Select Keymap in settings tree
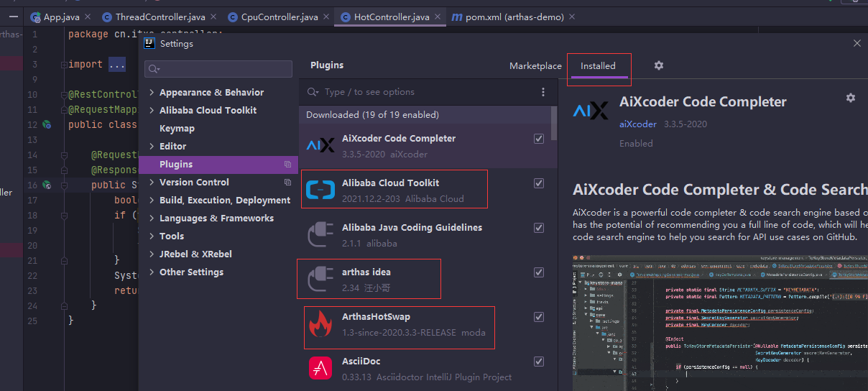Viewport: 868px width, 391px height. pos(177,129)
